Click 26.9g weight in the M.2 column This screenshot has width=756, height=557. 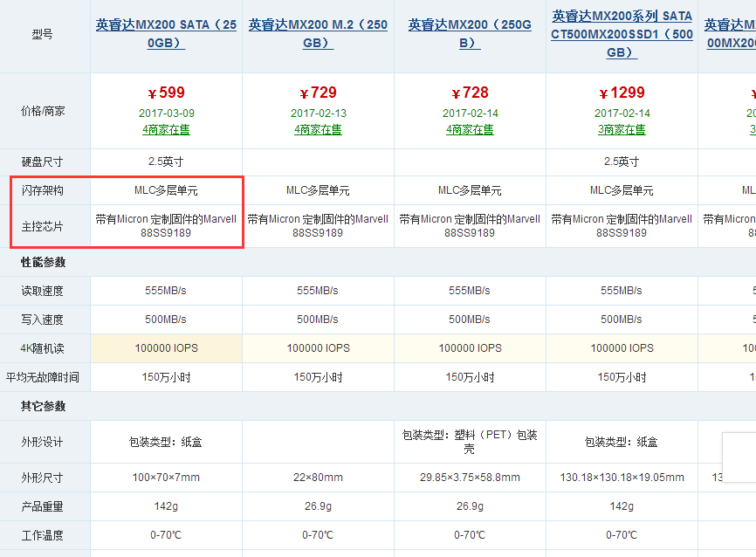pos(318,505)
